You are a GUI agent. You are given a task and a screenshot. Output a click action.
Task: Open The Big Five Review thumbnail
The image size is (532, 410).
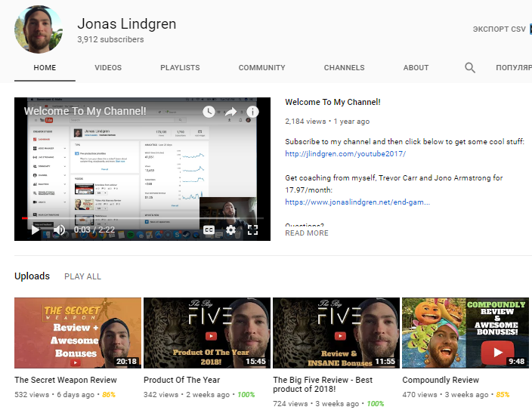336,333
